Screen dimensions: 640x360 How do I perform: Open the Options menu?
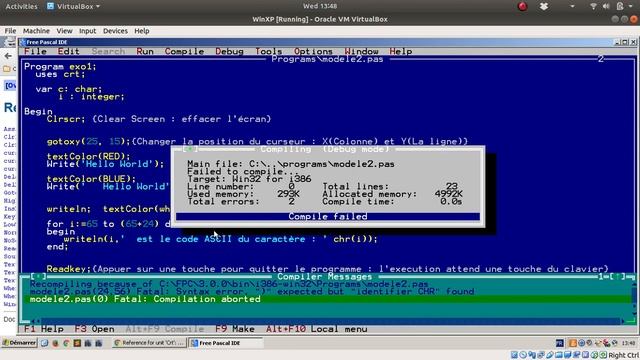(x=313, y=51)
